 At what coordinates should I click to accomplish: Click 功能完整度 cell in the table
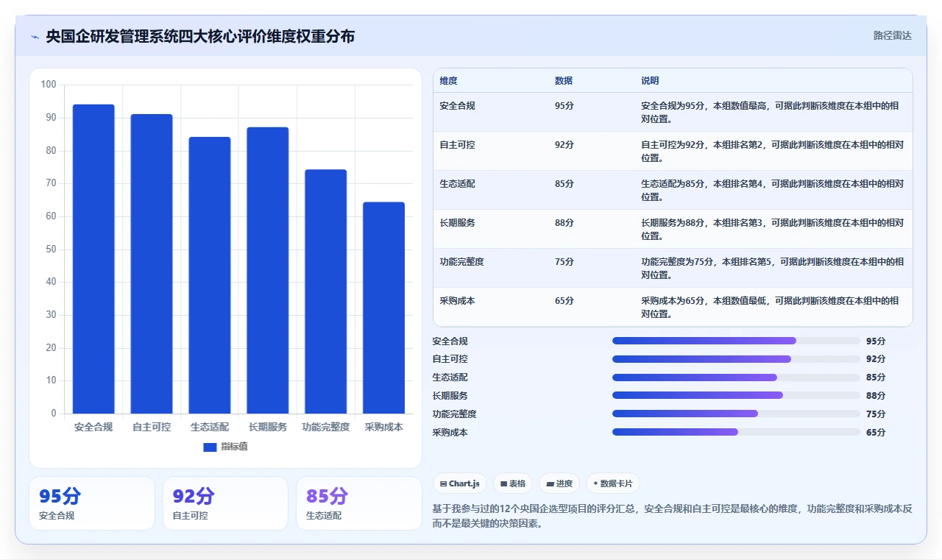coord(462,262)
